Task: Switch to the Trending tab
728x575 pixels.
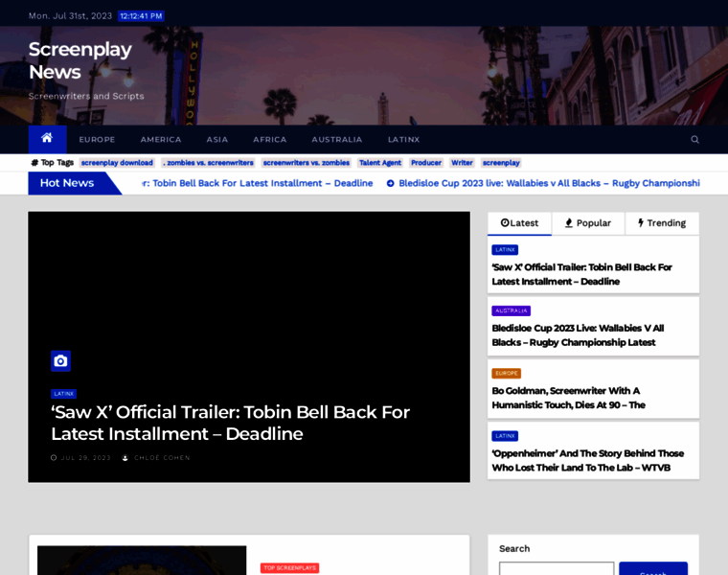Action: pyautogui.click(x=662, y=223)
